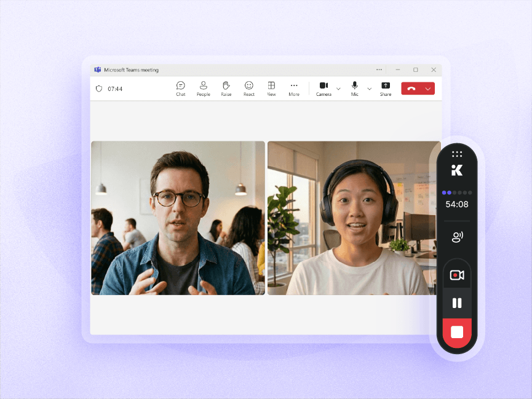Show the People list
The image size is (532, 399).
(x=203, y=89)
